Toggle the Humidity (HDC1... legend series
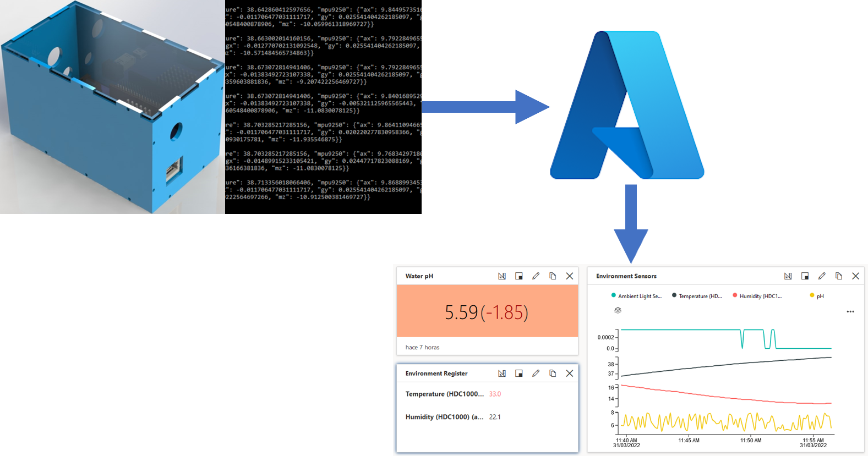Image resolution: width=868 pixels, height=456 pixels. tap(757, 296)
